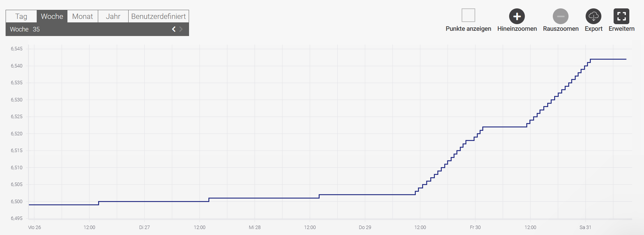Click the Export cloud download icon
The image size is (644, 235).
593,16
